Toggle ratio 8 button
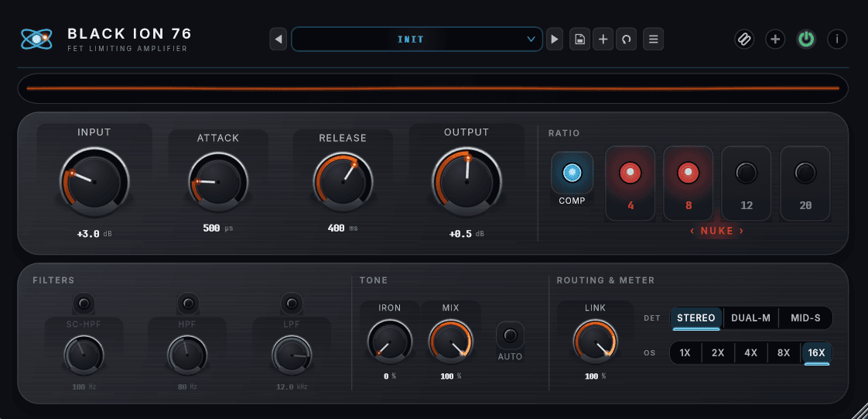The image size is (868, 419). (x=689, y=184)
